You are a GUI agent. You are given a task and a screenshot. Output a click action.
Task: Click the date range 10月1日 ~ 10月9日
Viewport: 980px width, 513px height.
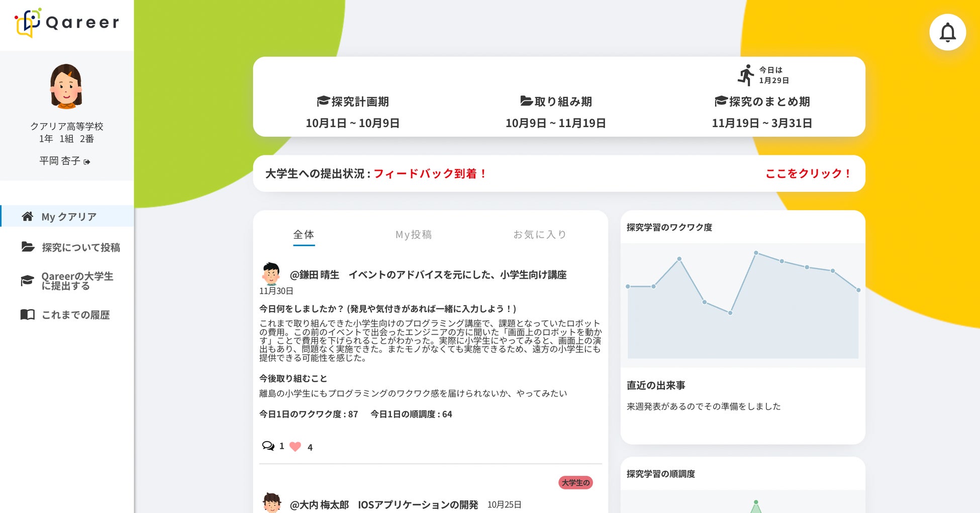(x=353, y=123)
